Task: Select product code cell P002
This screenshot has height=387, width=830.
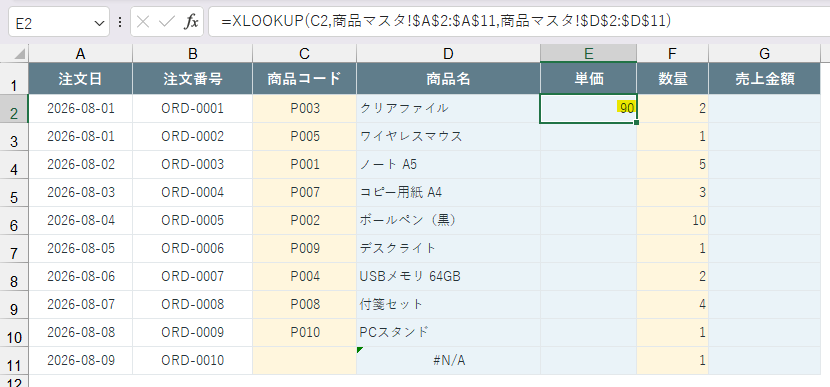Action: click(x=304, y=221)
